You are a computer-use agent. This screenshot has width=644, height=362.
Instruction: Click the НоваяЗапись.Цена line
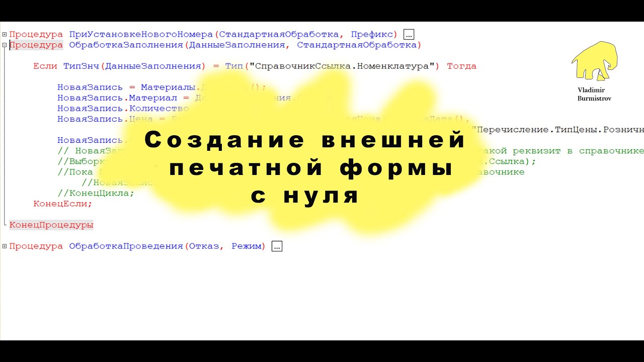click(263, 119)
